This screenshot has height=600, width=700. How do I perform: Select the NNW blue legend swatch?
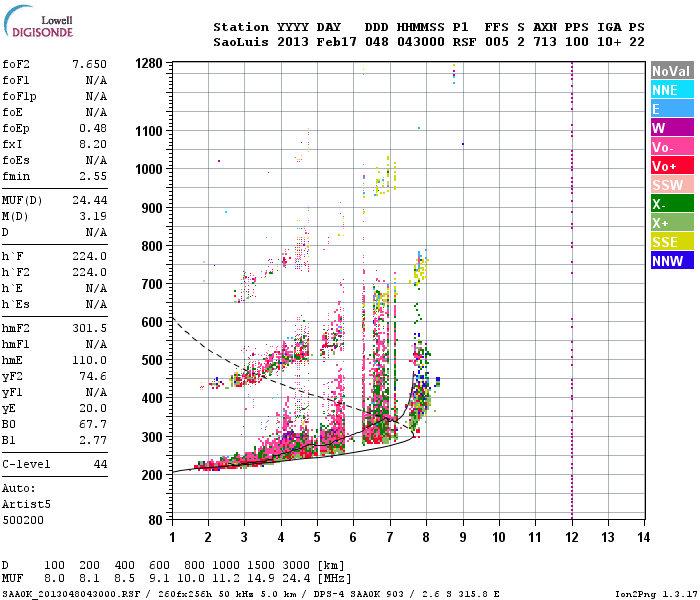click(672, 261)
